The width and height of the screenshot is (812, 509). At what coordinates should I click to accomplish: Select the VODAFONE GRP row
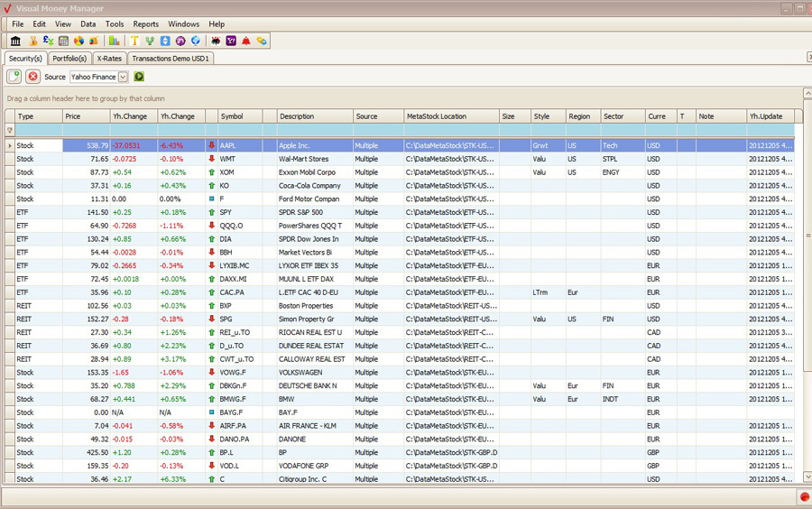tap(400, 466)
